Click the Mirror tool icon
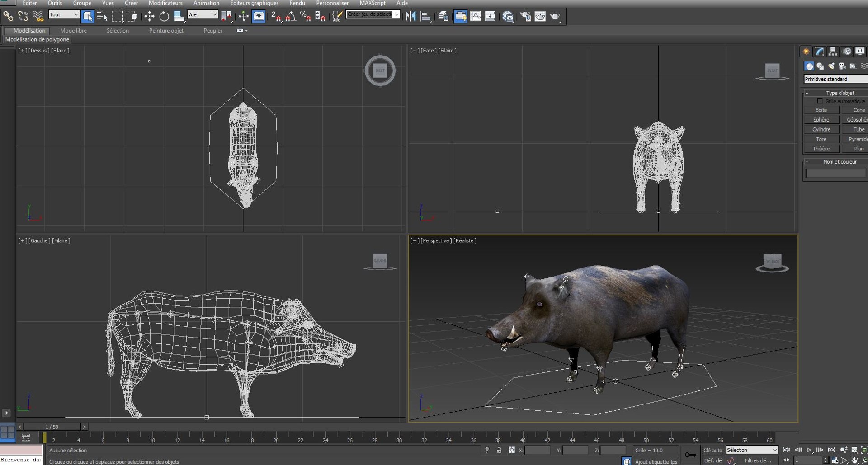 (x=410, y=16)
